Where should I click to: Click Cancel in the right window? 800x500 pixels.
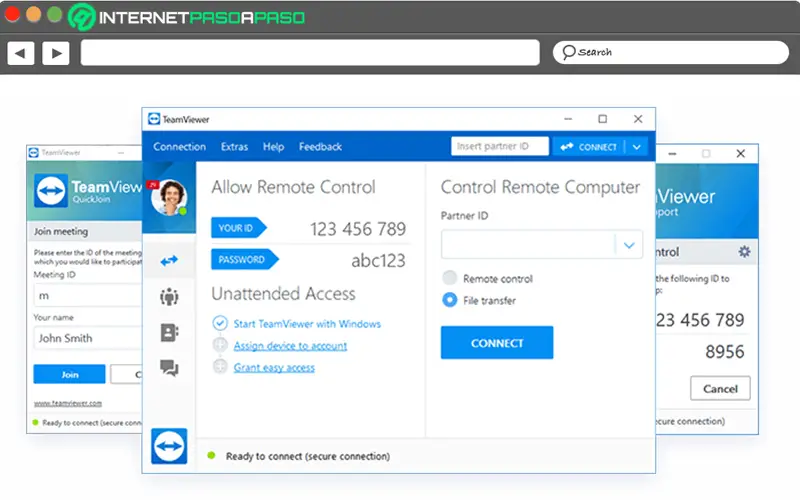point(720,389)
